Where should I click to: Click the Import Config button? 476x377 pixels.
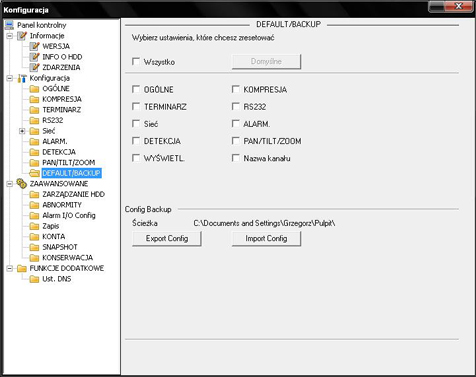pyautogui.click(x=266, y=239)
